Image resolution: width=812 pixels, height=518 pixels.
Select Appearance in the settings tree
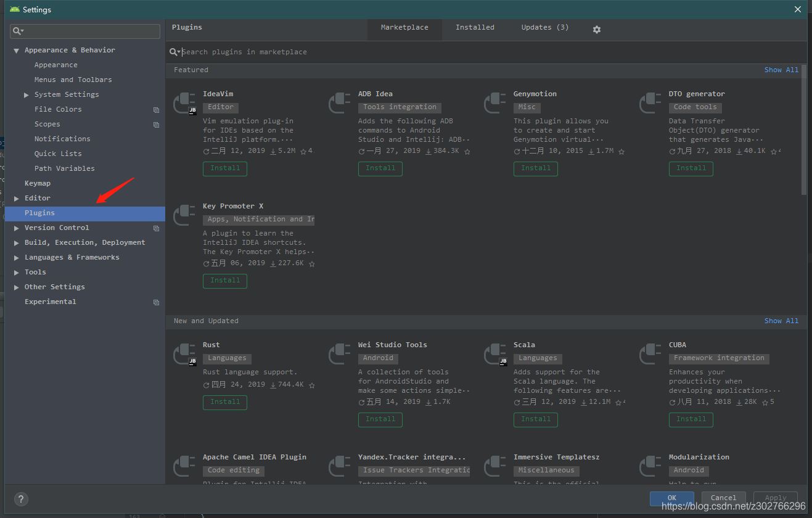point(56,65)
